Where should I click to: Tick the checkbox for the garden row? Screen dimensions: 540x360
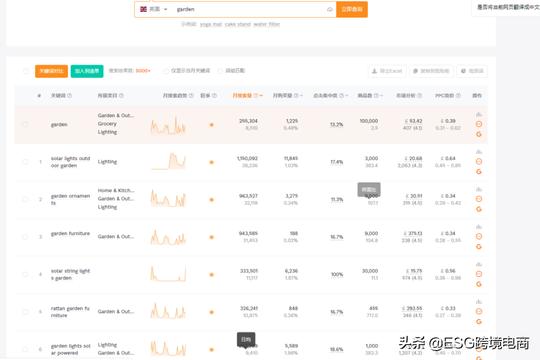coord(25,124)
